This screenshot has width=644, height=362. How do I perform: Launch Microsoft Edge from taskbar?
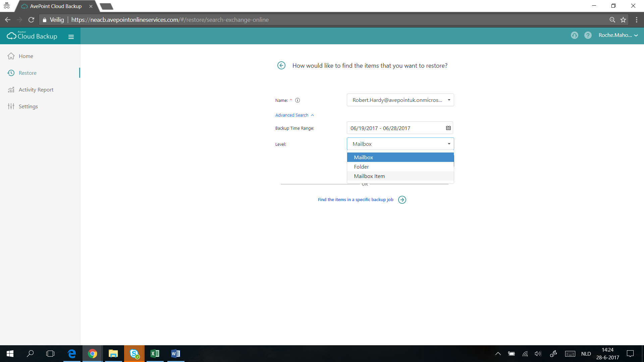(72, 354)
